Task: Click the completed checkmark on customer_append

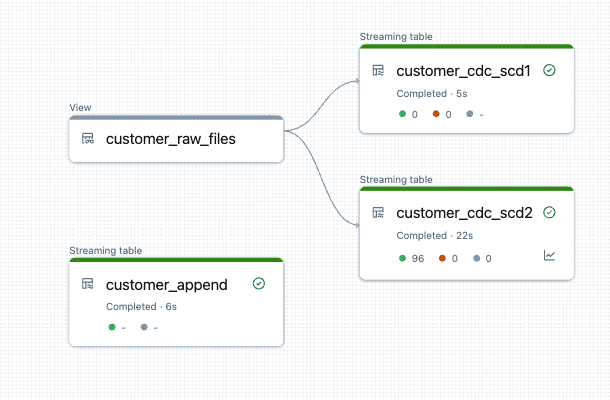Action: point(259,284)
